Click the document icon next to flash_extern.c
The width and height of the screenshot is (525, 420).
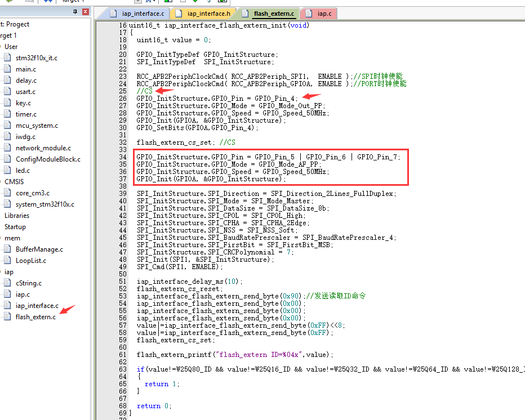tap(7, 316)
